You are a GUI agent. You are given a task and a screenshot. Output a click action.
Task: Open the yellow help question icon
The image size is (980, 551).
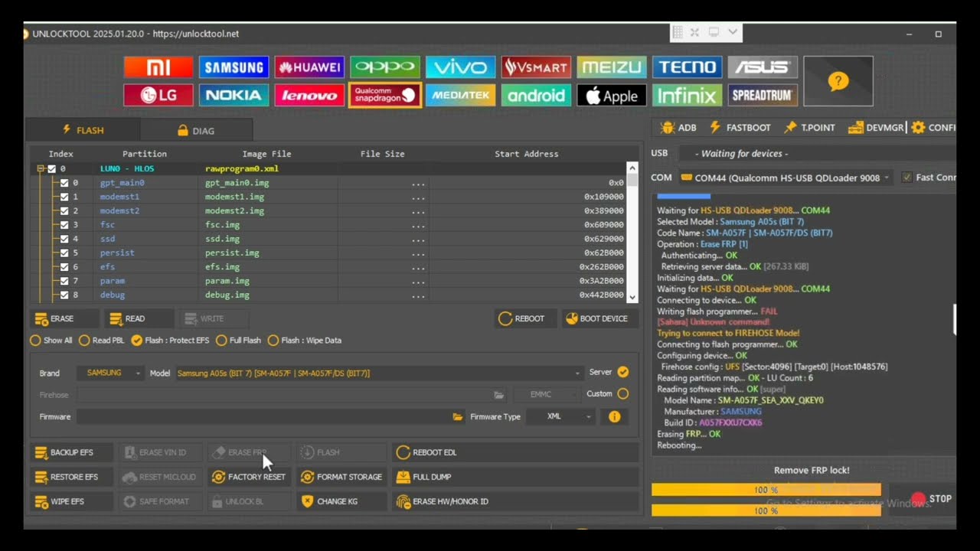(838, 81)
